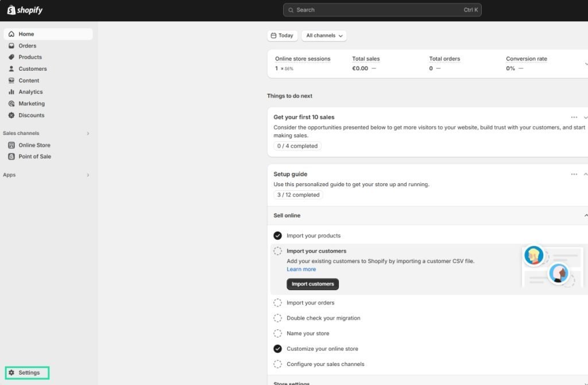The width and height of the screenshot is (588, 385).
Task: Click the Ctrl K shortcut hint
Action: coord(471,10)
